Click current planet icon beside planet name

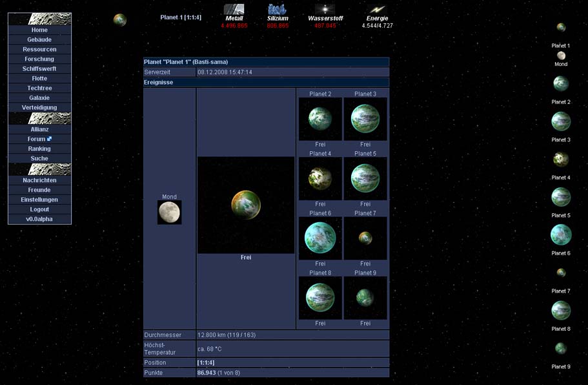(x=120, y=20)
